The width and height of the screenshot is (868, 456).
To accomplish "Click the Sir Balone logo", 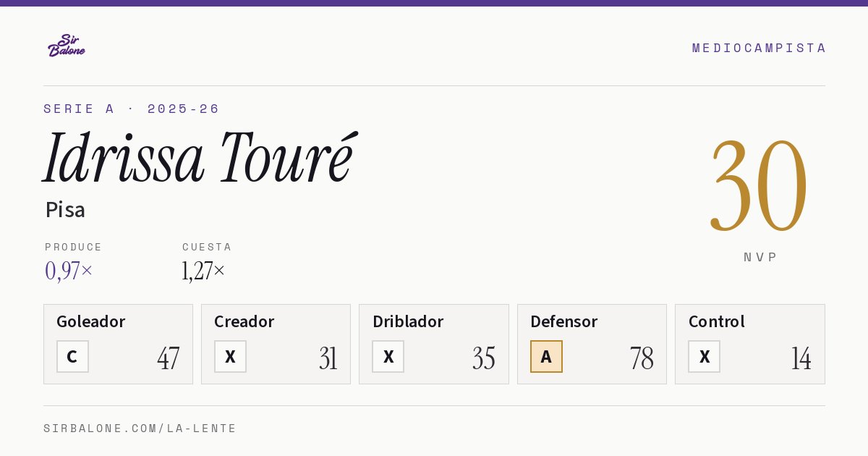I will 67,46.
